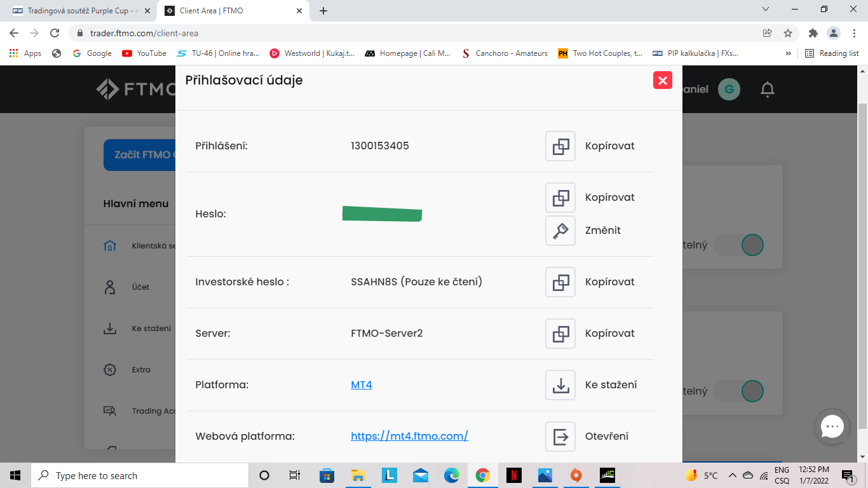
Task: Copy the investor password icon
Action: pyautogui.click(x=560, y=282)
